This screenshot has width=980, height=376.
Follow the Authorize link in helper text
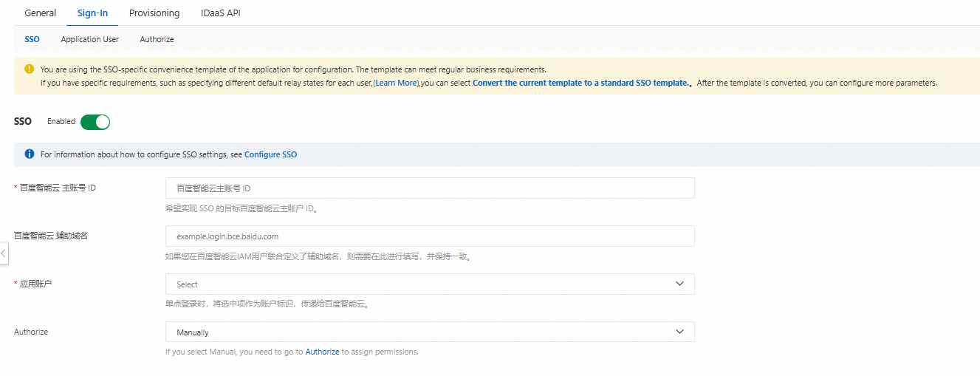tap(322, 352)
